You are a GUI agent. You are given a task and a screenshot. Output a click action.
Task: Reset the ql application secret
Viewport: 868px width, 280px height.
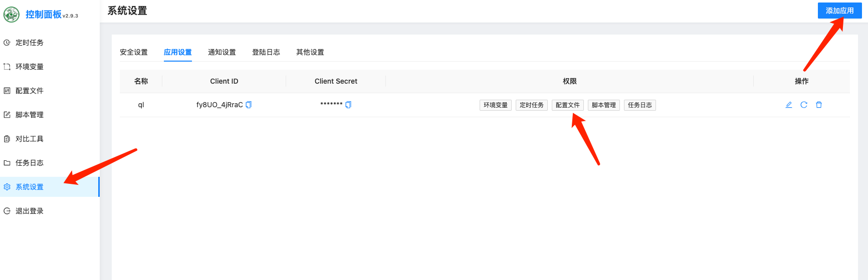click(804, 105)
